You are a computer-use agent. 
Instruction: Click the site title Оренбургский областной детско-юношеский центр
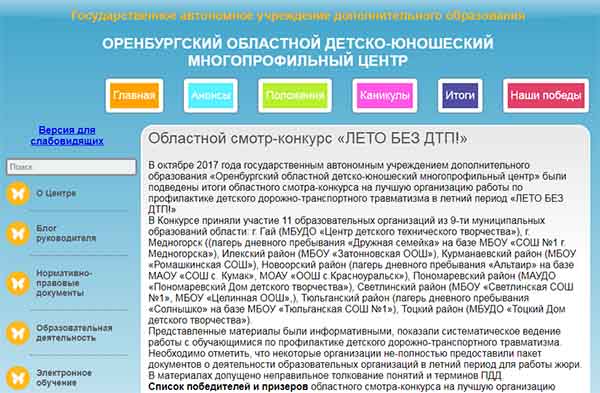pos(298,52)
